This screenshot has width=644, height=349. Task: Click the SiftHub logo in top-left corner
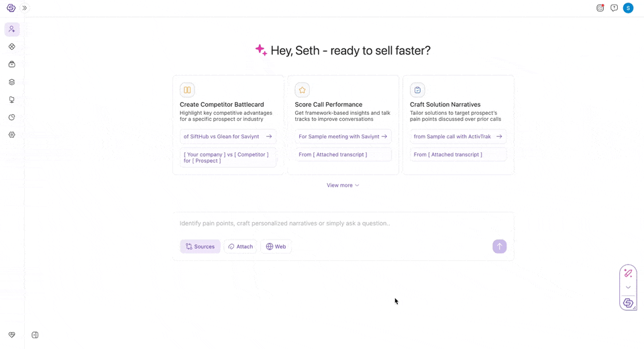(x=11, y=8)
